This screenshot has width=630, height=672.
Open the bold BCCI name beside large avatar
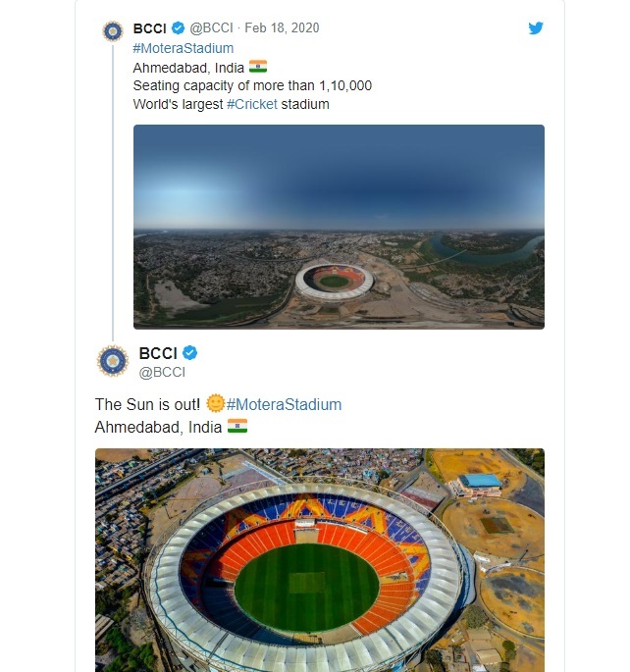pyautogui.click(x=157, y=353)
